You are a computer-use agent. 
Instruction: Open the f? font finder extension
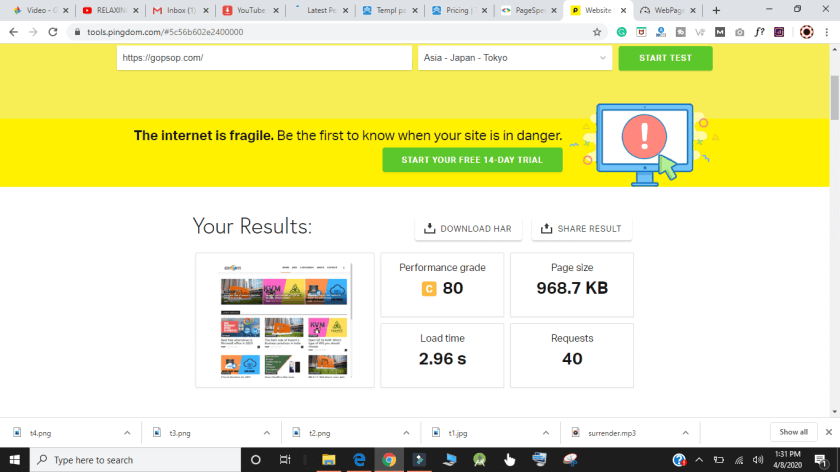(759, 32)
